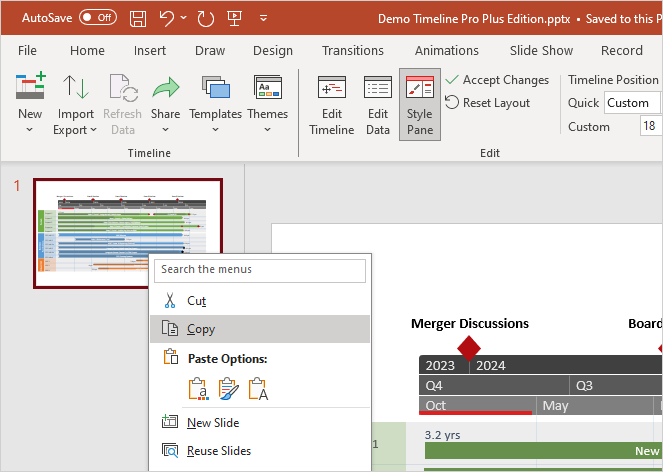Start presentation from beginning icon
The image size is (663, 472).
(x=234, y=18)
